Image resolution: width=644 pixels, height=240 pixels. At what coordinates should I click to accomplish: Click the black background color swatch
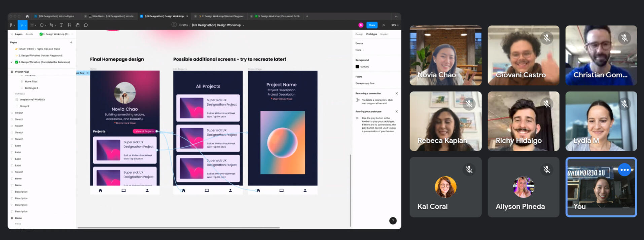[357, 67]
